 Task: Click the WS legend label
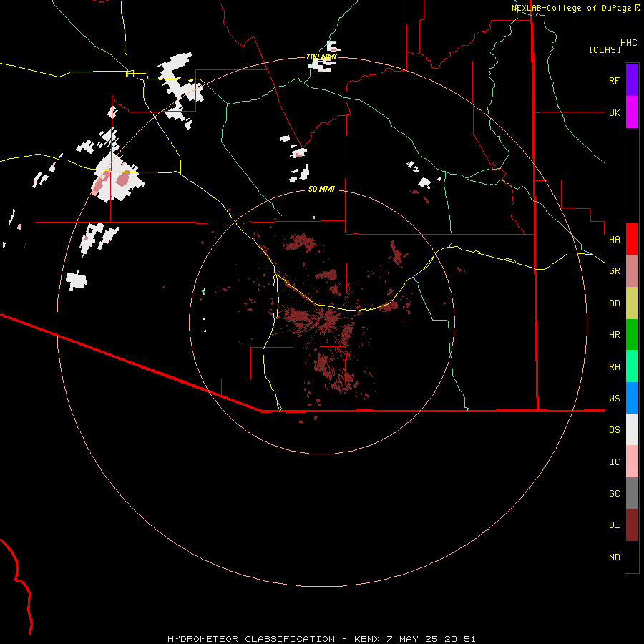[x=614, y=398]
